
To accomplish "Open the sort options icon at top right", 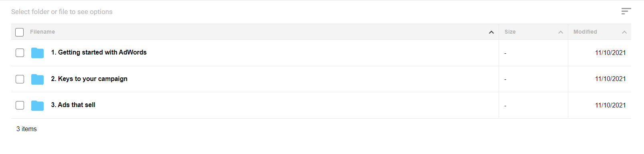I will point(626,11).
